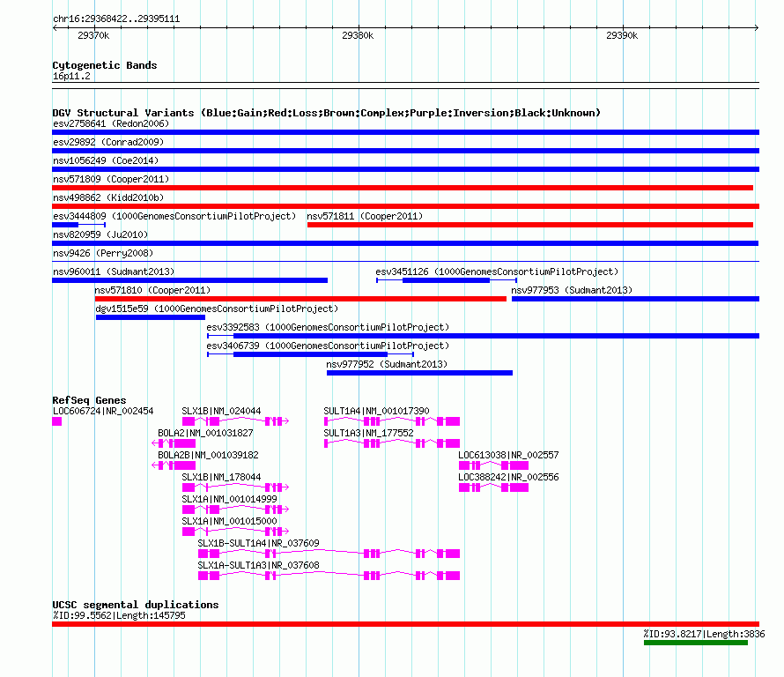Click the chr16:29368422..29395111 coordinates label
The width and height of the screenshot is (784, 677).
pos(116,19)
